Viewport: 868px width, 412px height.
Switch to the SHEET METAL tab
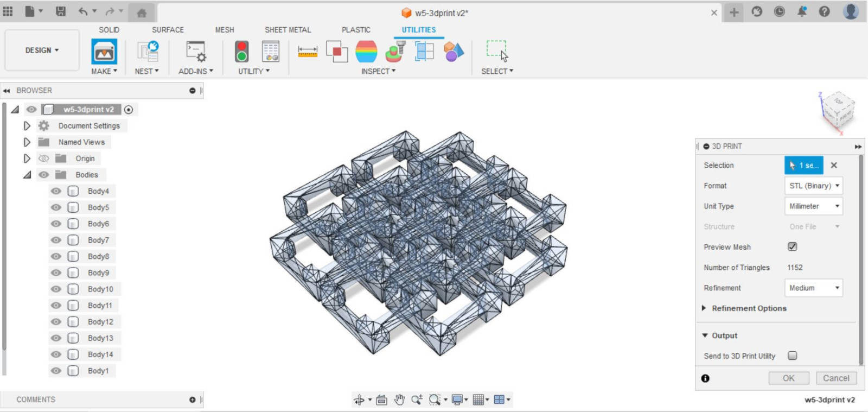coord(288,30)
